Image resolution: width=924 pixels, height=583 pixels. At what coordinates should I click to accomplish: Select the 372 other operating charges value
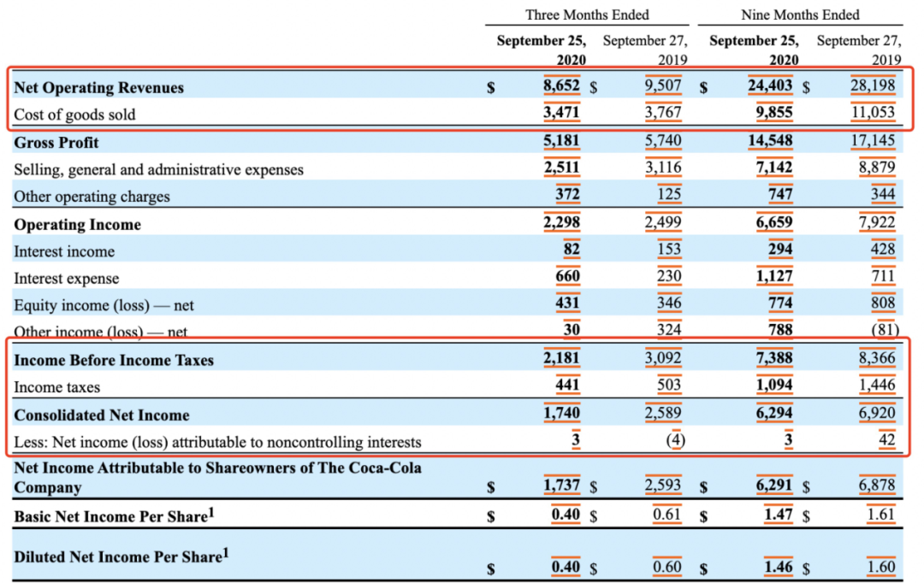tap(566, 195)
